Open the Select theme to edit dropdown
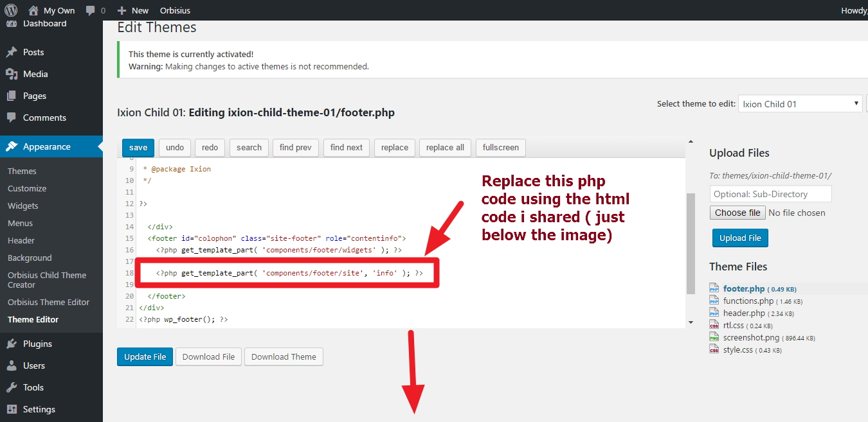 tap(800, 103)
